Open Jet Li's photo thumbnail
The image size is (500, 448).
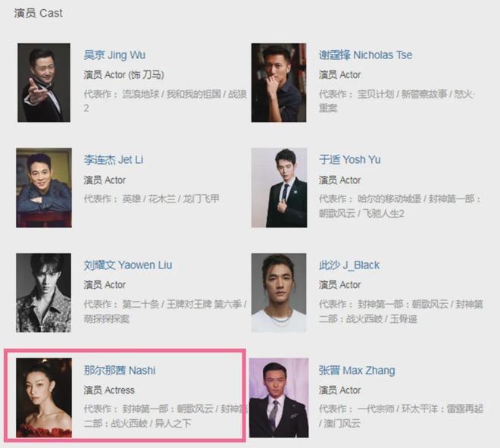pos(44,188)
